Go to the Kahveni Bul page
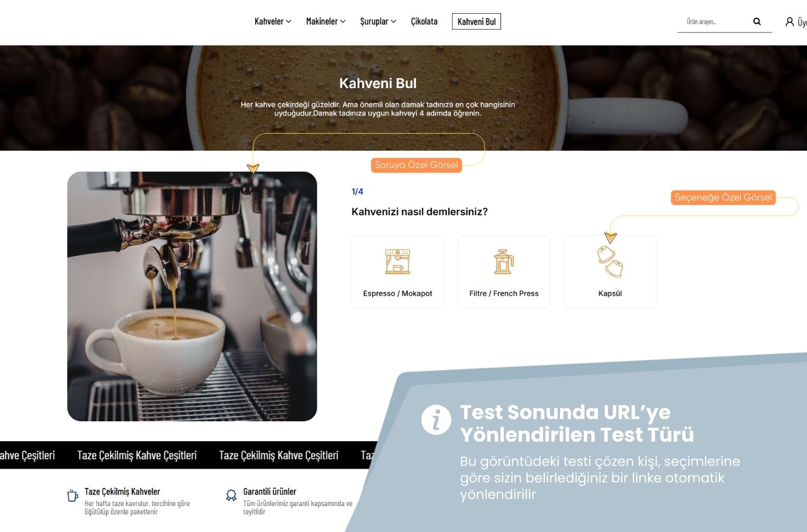The height and width of the screenshot is (532, 807). coord(476,21)
